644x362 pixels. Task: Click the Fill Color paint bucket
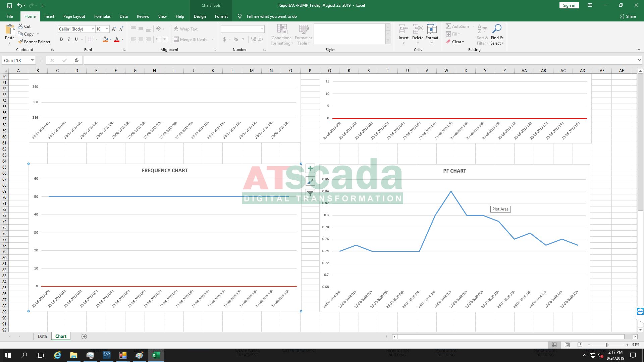pos(105,40)
